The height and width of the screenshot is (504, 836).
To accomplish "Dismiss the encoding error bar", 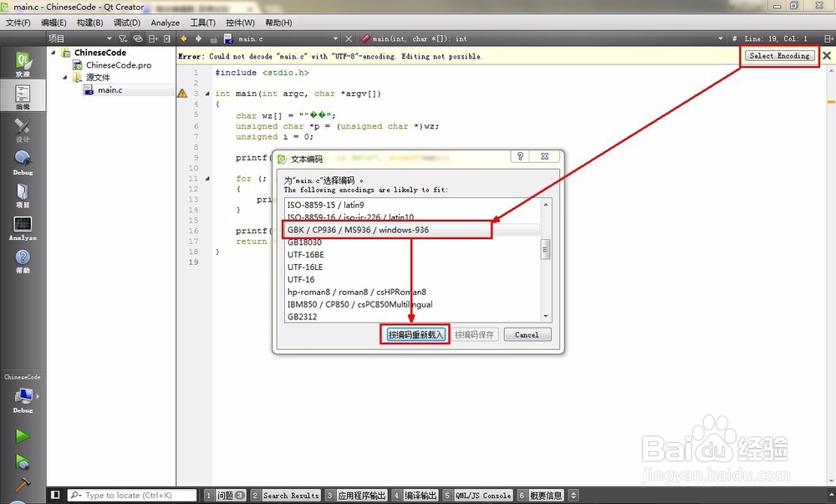I will [827, 55].
